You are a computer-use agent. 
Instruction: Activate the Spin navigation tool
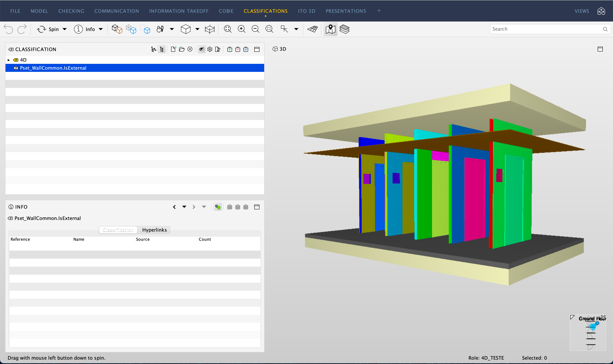click(x=48, y=29)
